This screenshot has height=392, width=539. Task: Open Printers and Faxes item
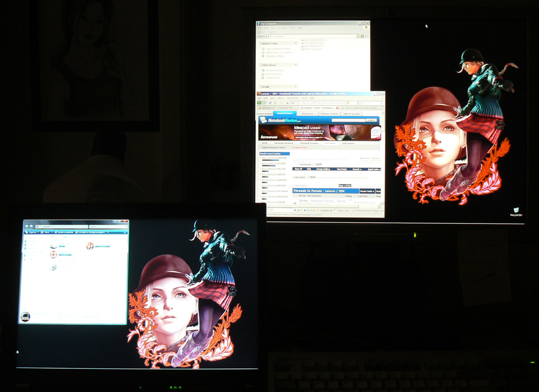[x=313, y=49]
